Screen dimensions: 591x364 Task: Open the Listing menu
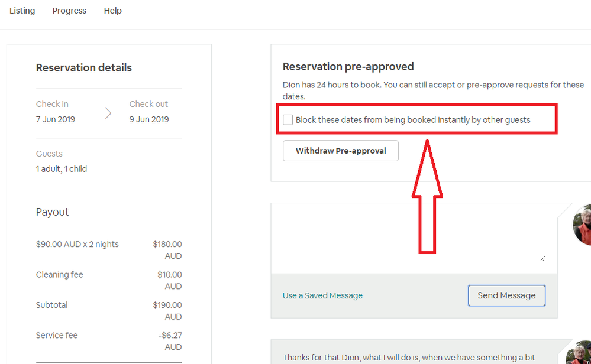click(x=22, y=11)
